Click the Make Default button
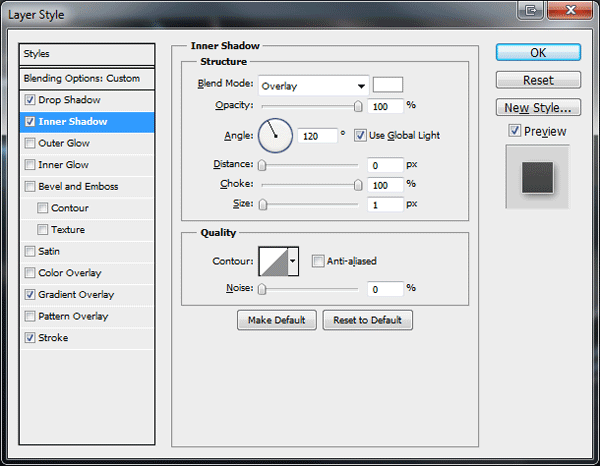Image resolution: width=600 pixels, height=466 pixels. (277, 320)
